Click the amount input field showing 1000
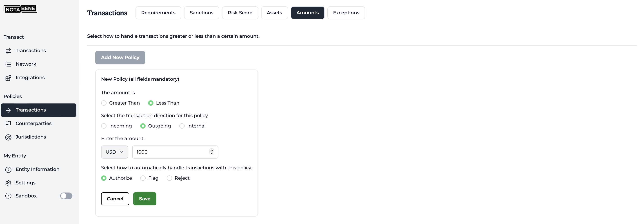Screen dimensions: 644x224 click(x=175, y=152)
